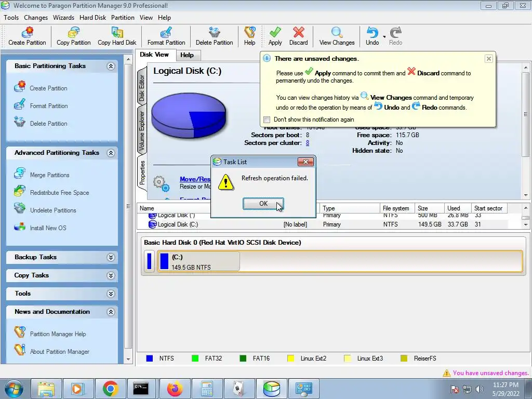Screen dimensions: 532x399
Task: Open the command prompt from the taskbar
Action: click(141, 389)
